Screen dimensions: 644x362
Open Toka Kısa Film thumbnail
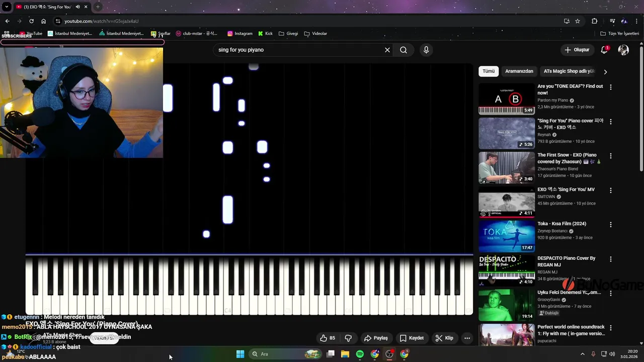point(507,236)
